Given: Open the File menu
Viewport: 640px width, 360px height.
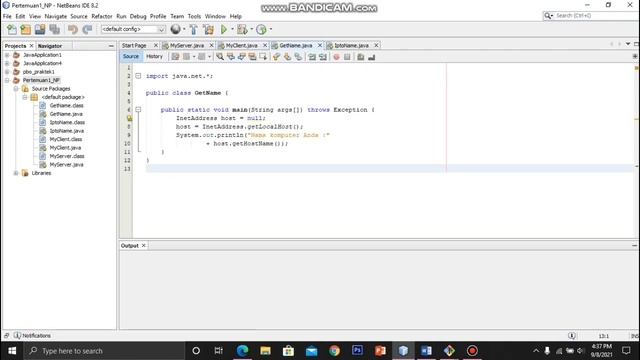Looking at the screenshot, I should coord(7,16).
